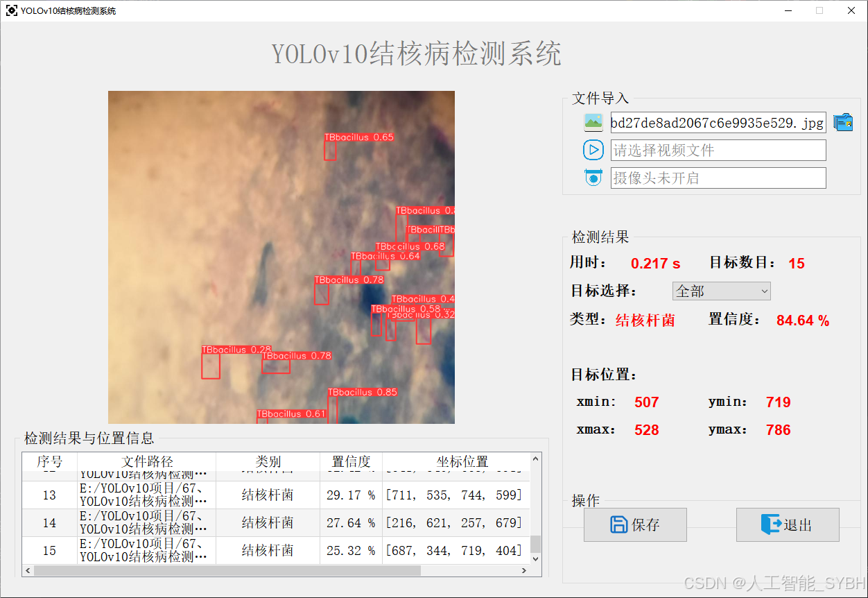Click the 请选择视频文件 input field

[718, 151]
